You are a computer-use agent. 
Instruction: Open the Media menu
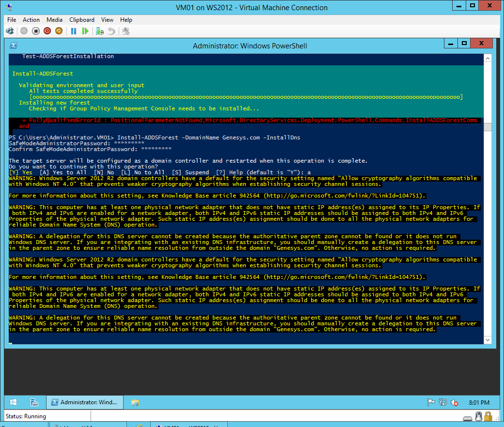pos(54,20)
